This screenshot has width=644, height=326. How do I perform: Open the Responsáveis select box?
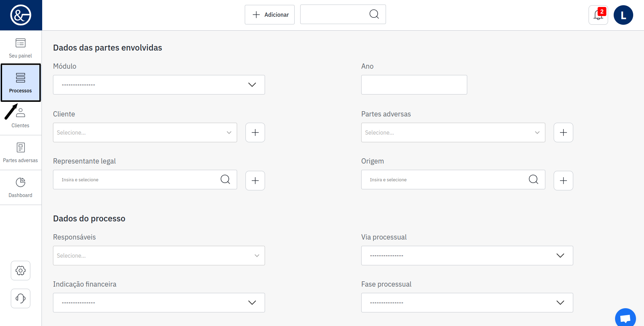(x=159, y=256)
